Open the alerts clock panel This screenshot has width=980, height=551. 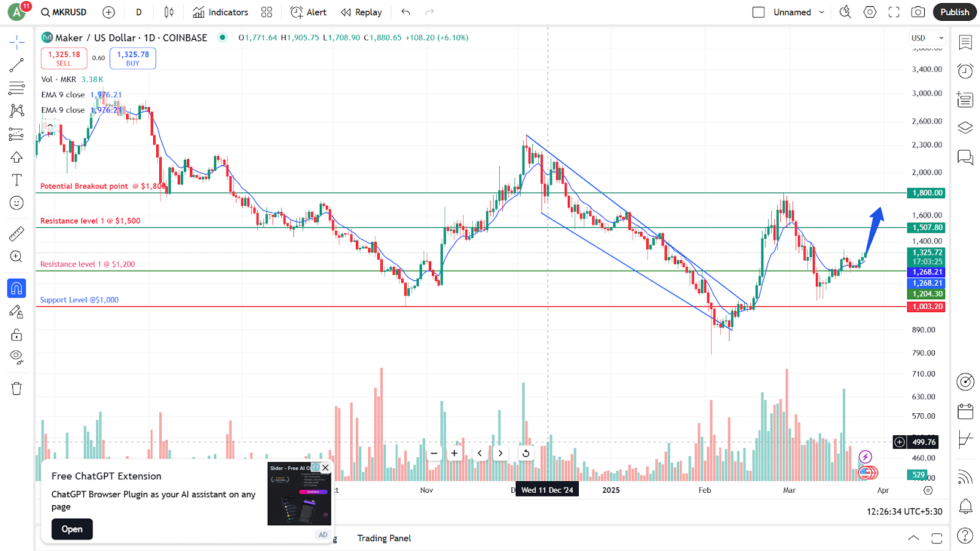(x=965, y=71)
